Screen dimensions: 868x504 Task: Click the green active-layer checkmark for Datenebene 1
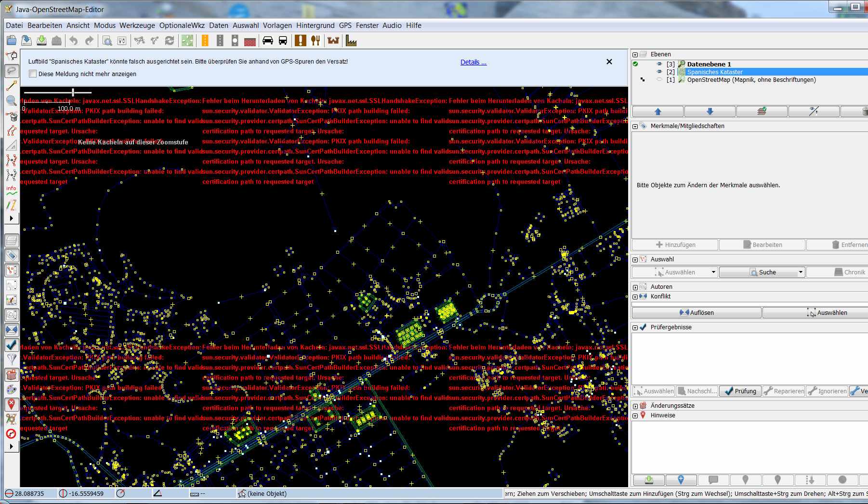[635, 64]
